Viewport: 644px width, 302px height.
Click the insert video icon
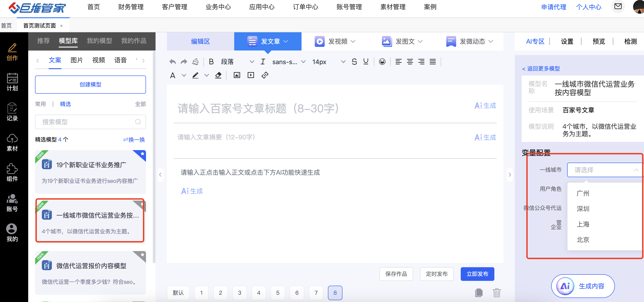(251, 75)
